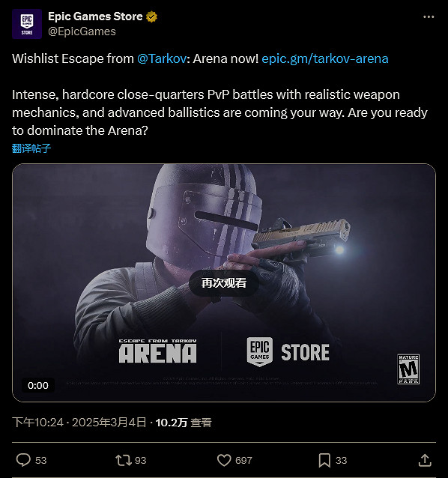This screenshot has height=478, width=448.
Task: Click the Epic Games Store display name
Action: (x=95, y=16)
